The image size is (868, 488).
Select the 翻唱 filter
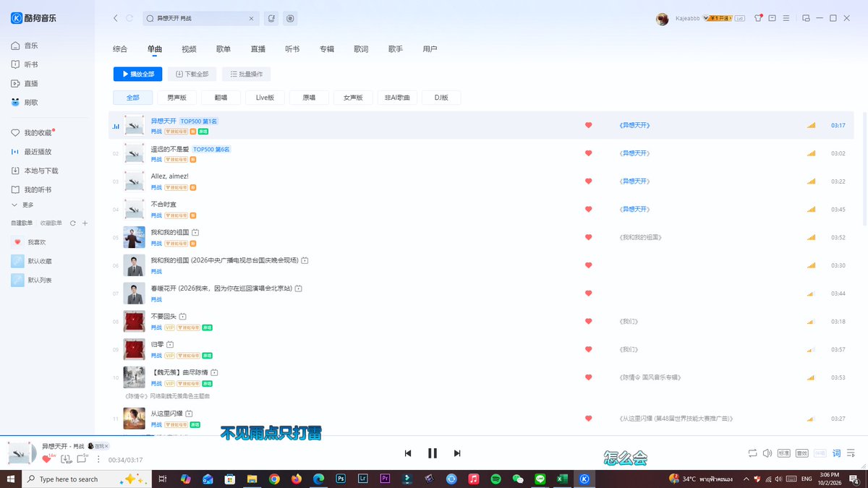pyautogui.click(x=221, y=98)
